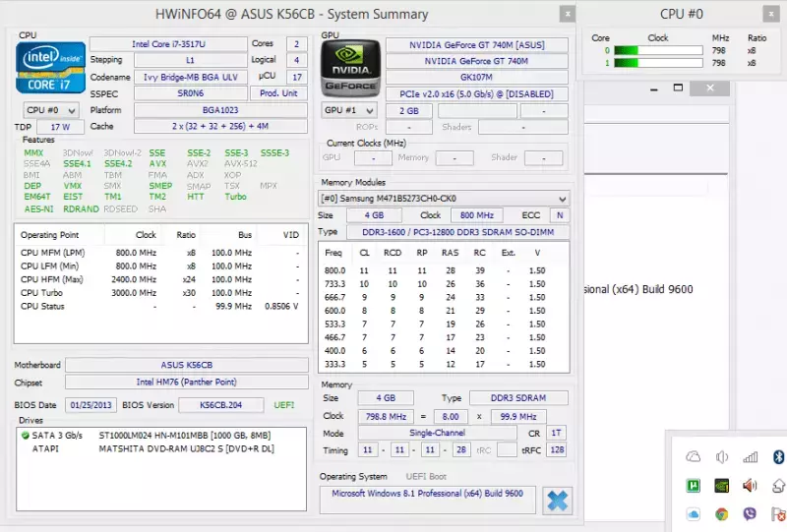This screenshot has width=787, height=532.
Task: Click the Action Center flag tray icon
Action: [x=778, y=514]
